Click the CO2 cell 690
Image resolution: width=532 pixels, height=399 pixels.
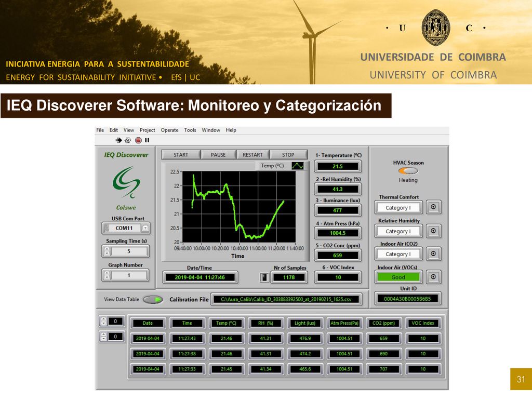coord(384,353)
